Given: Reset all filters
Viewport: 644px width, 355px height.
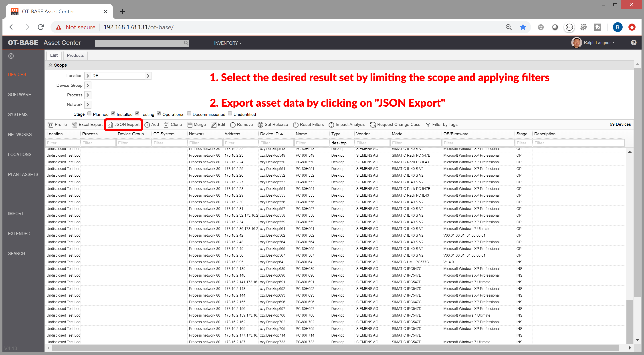Looking at the screenshot, I should point(308,124).
